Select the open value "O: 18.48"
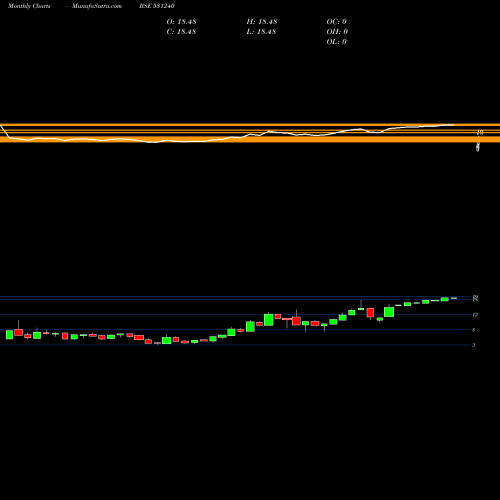 [x=182, y=22]
